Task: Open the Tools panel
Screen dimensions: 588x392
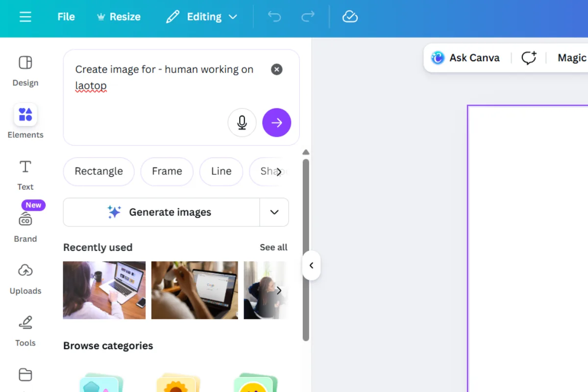Action: point(25,330)
